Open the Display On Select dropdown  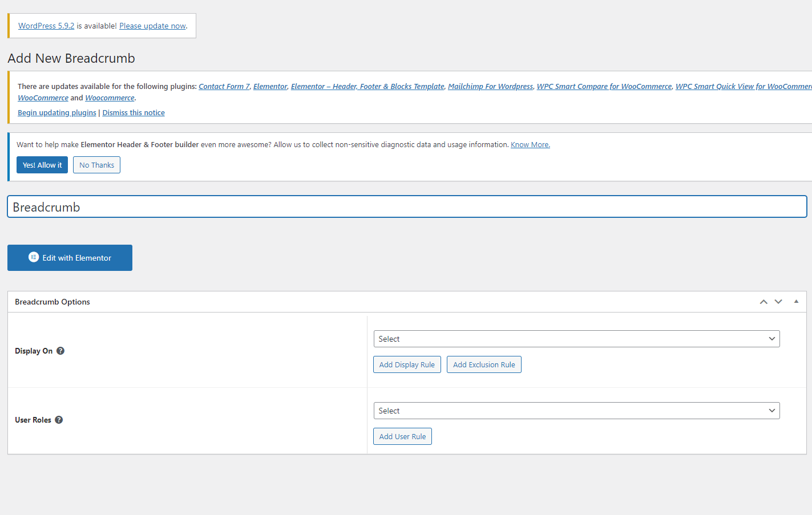coord(576,339)
